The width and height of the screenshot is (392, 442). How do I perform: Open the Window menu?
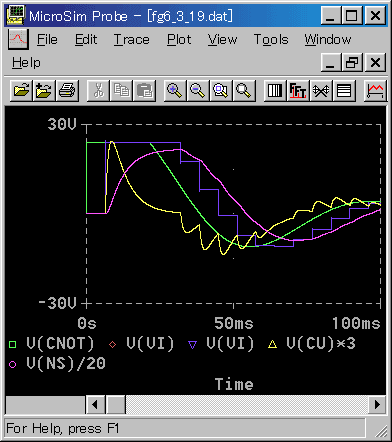click(x=328, y=40)
